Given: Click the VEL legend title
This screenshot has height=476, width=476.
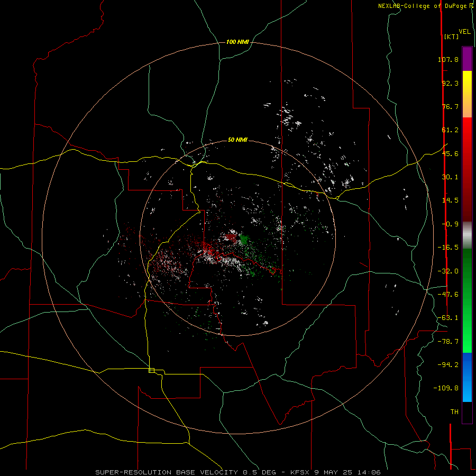Looking at the screenshot, I should coord(464,32).
